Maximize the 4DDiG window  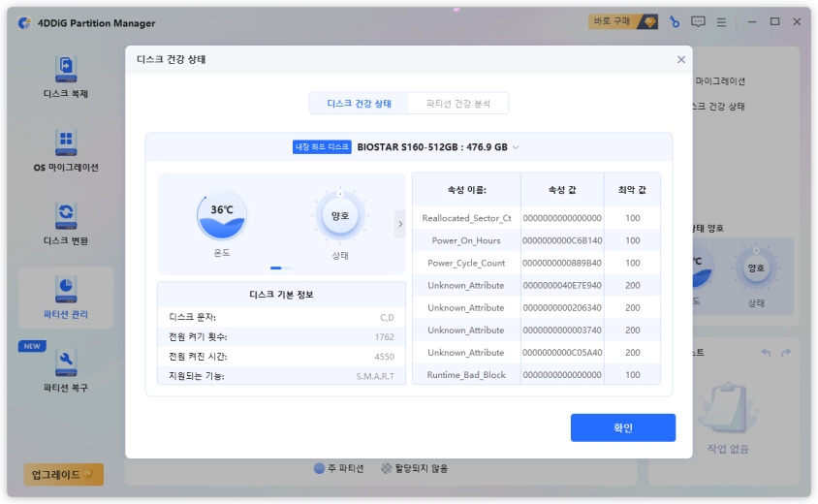774,22
